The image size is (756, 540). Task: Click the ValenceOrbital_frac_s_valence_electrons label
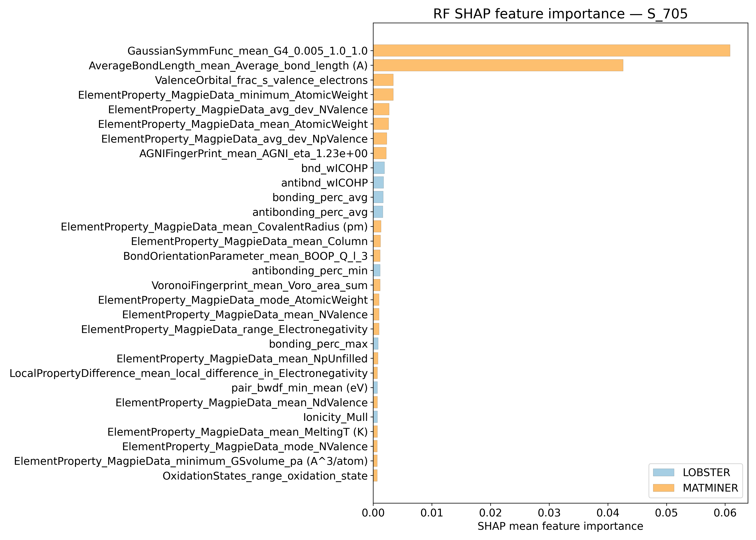point(261,80)
